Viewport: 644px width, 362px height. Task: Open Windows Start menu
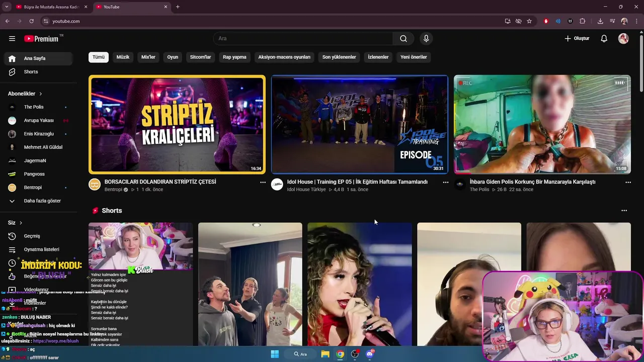coord(275,354)
